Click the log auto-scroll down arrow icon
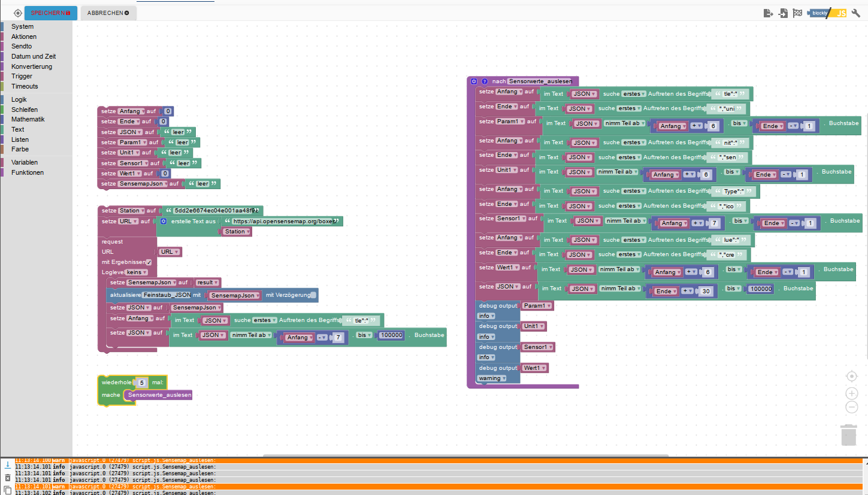868x495 pixels. point(8,464)
